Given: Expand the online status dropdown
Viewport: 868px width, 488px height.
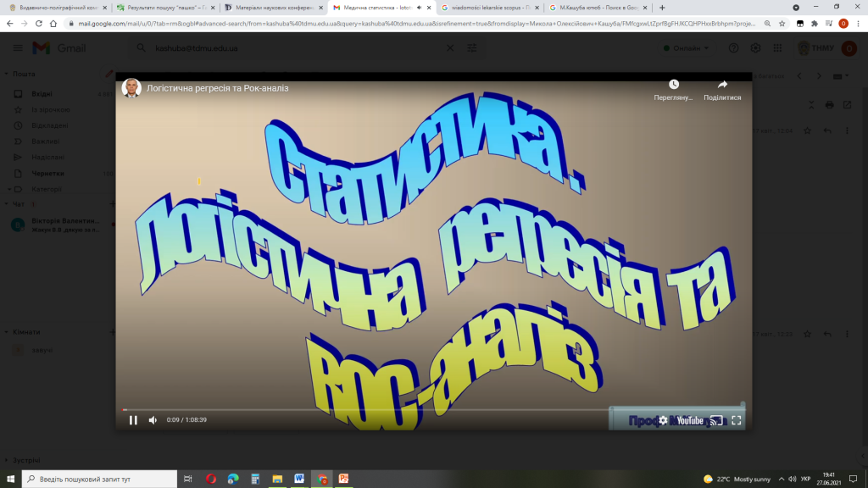Looking at the screenshot, I should point(687,48).
